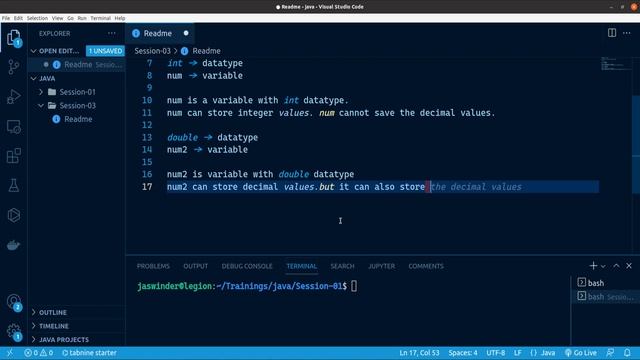The image size is (640, 360).
Task: Open the Run and Debug view
Action: click(x=13, y=97)
